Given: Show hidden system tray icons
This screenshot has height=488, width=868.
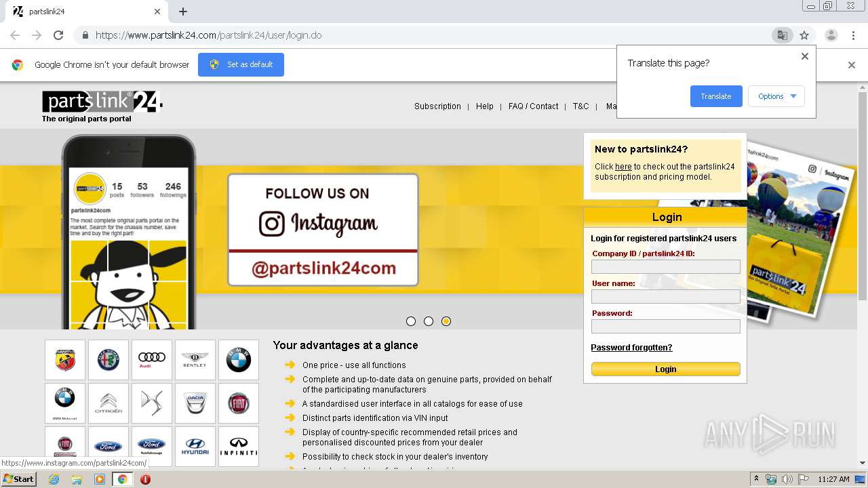Looking at the screenshot, I should point(756,479).
